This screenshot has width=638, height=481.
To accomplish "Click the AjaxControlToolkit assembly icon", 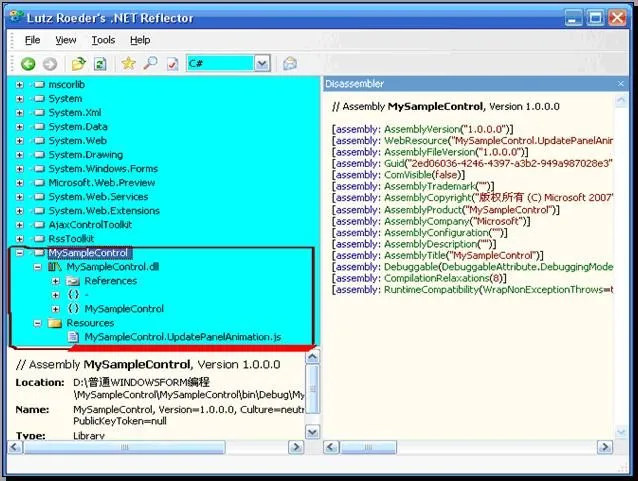I will pos(39,225).
